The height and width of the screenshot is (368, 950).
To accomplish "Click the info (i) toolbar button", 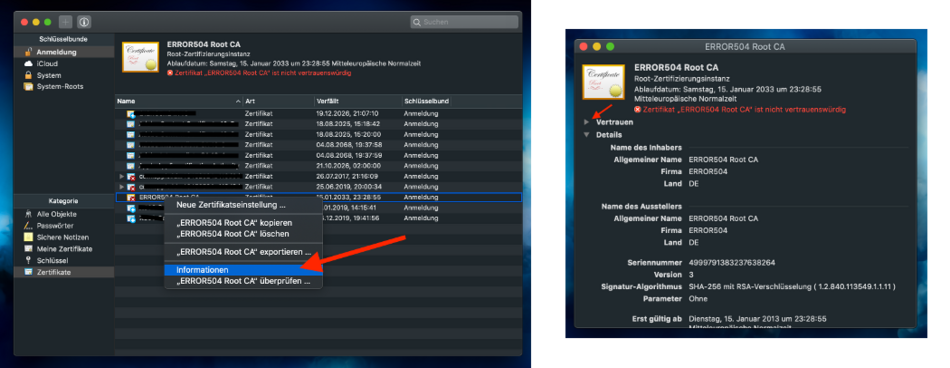I will click(x=84, y=22).
